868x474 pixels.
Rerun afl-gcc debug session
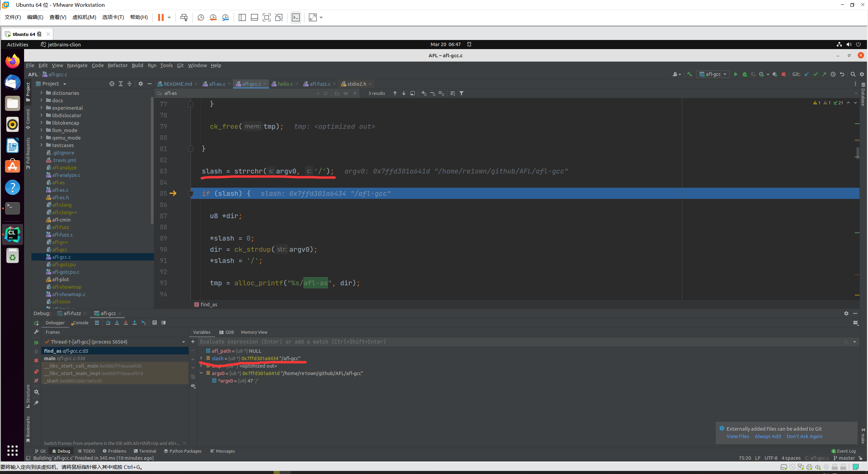tap(36, 323)
